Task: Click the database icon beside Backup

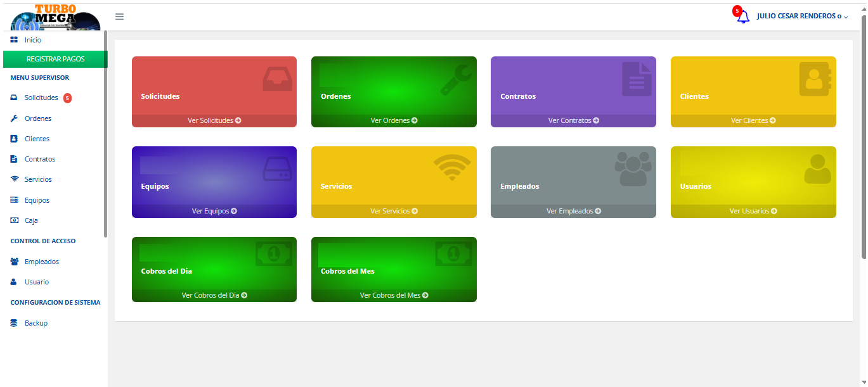Action: tap(14, 323)
